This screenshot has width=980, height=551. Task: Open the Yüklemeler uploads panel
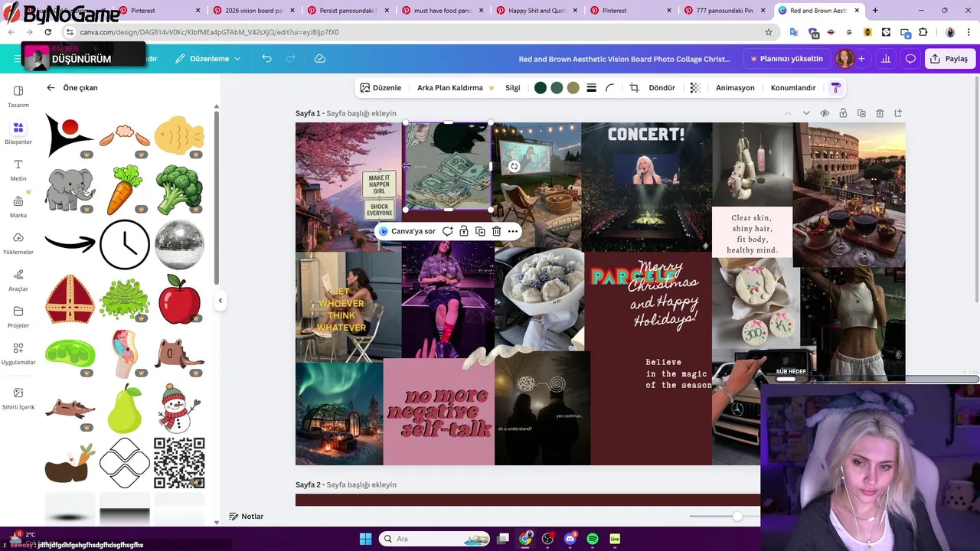click(x=18, y=243)
